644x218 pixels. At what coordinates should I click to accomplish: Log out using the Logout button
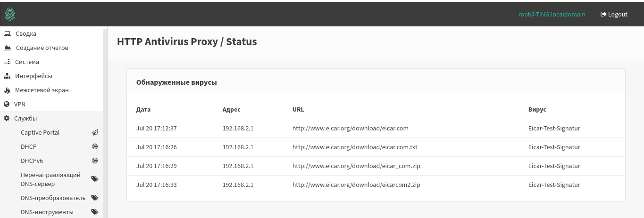point(614,14)
